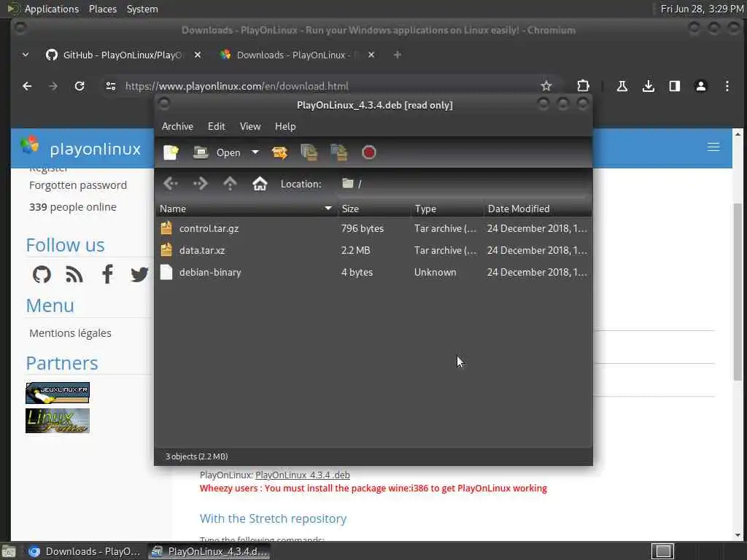Expand the Open recent archives dropdown arrow

255,152
